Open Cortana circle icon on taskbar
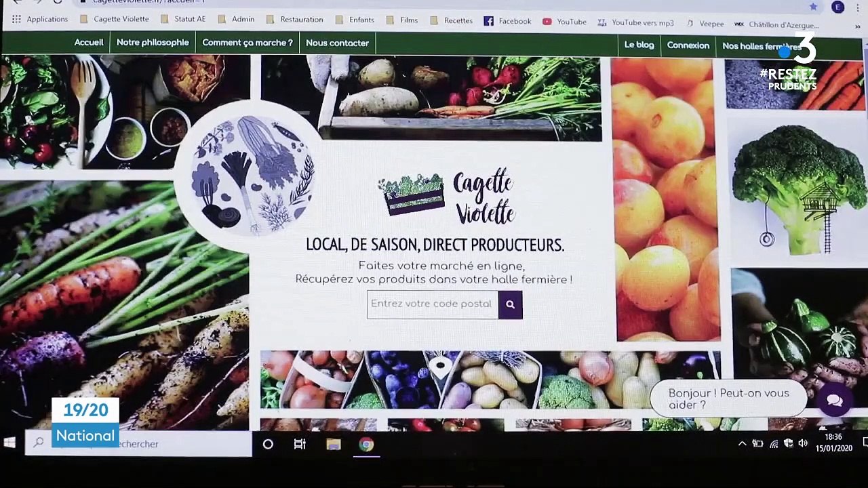This screenshot has height=488, width=868. click(268, 445)
